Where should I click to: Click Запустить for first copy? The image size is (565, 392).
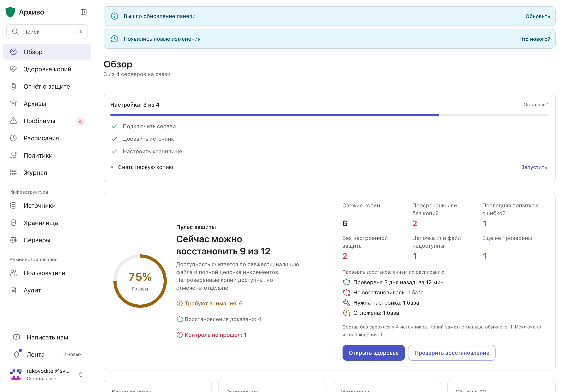(534, 167)
